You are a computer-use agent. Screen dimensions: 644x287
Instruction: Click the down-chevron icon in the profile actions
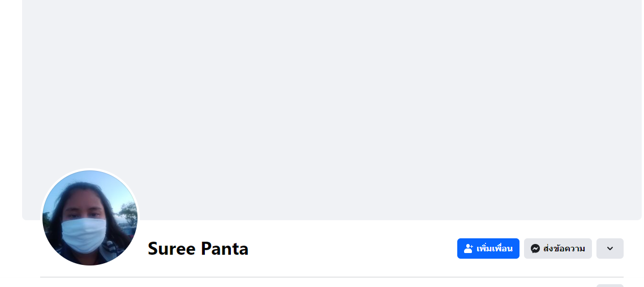(609, 249)
